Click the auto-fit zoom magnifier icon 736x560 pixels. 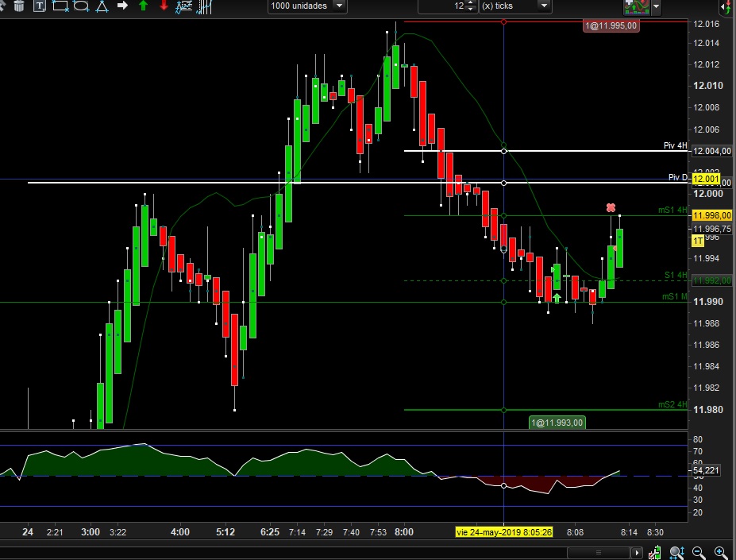(x=677, y=553)
